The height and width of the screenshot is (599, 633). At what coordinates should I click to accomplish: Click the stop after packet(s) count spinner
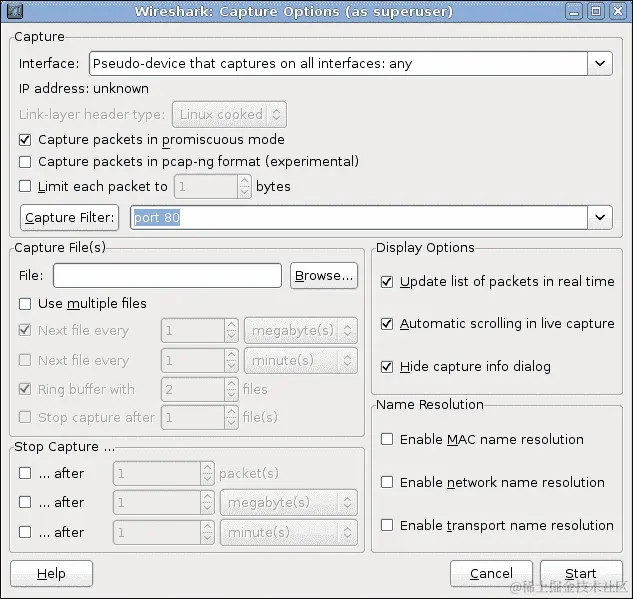click(163, 473)
